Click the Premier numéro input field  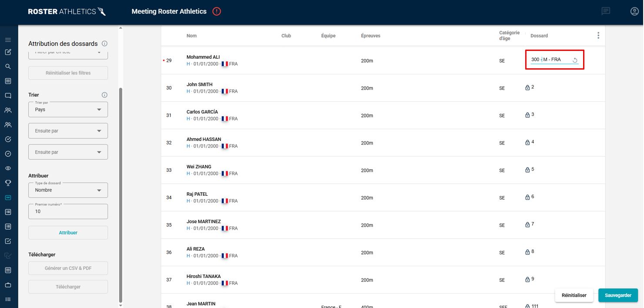pos(68,211)
